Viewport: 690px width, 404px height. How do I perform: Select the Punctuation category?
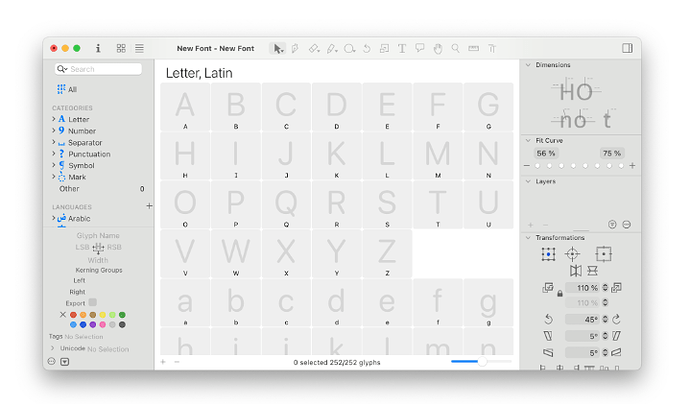click(x=89, y=154)
